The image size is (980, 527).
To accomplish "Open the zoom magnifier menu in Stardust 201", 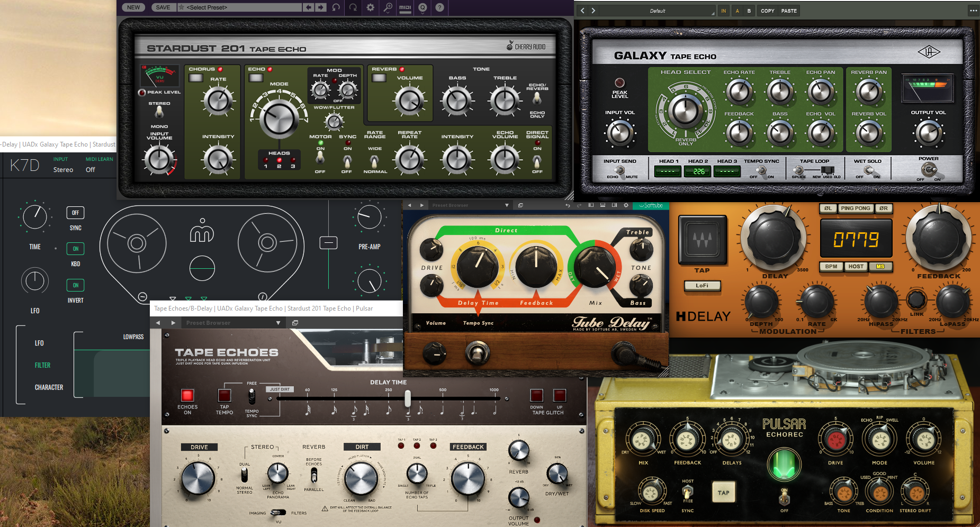I will click(x=388, y=7).
